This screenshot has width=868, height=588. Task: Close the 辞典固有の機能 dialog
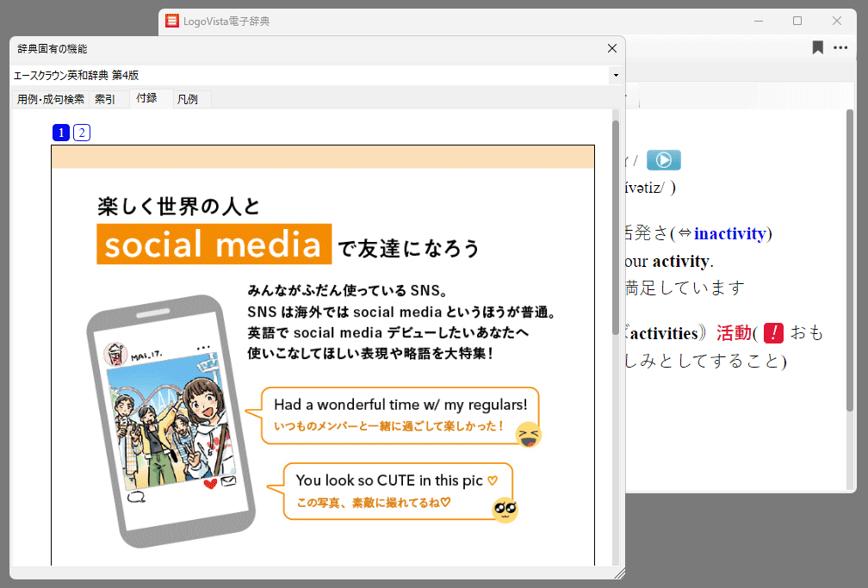tap(612, 49)
